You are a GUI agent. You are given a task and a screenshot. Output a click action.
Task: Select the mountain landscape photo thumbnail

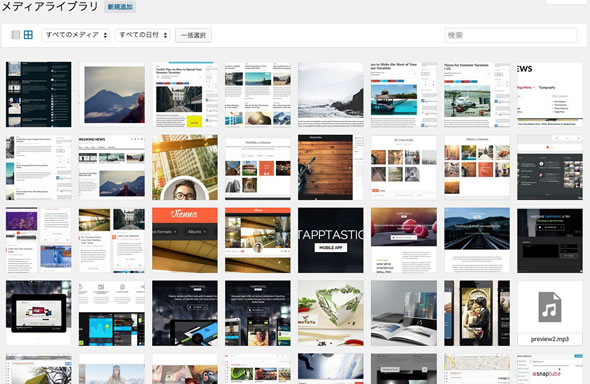[112, 94]
